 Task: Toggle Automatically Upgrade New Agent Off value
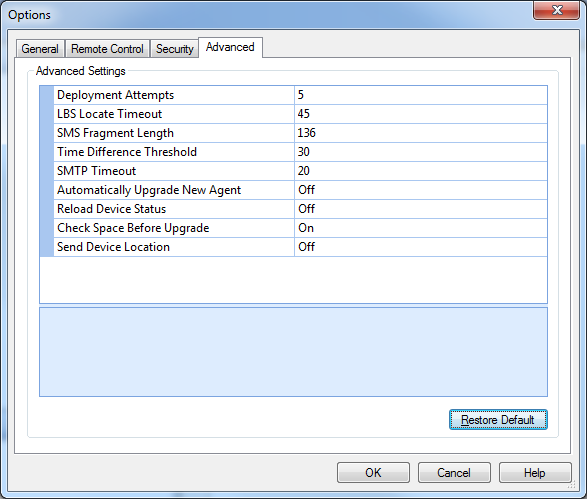(421, 190)
